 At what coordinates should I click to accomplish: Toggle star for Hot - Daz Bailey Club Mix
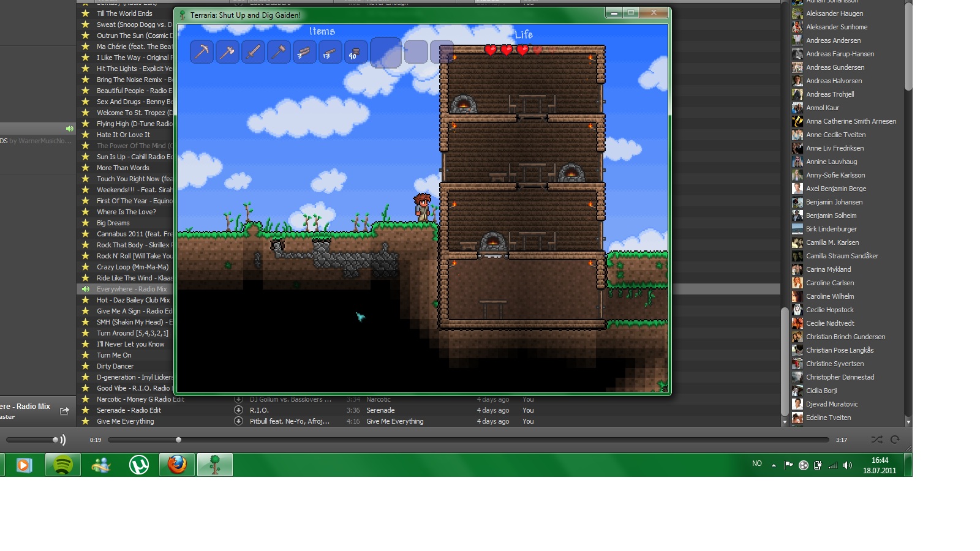tap(86, 300)
